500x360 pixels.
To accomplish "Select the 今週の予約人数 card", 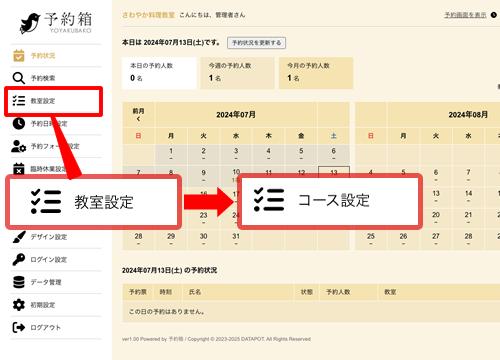I will [238, 73].
